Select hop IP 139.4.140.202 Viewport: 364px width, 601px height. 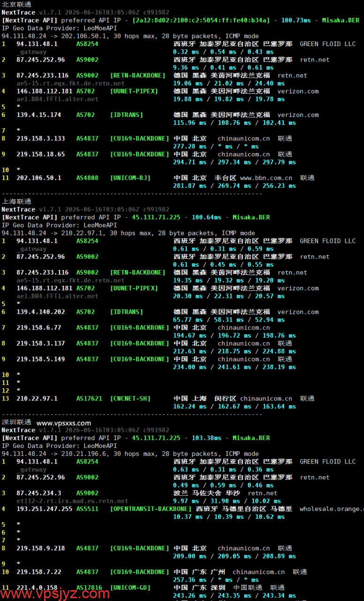coord(41,312)
